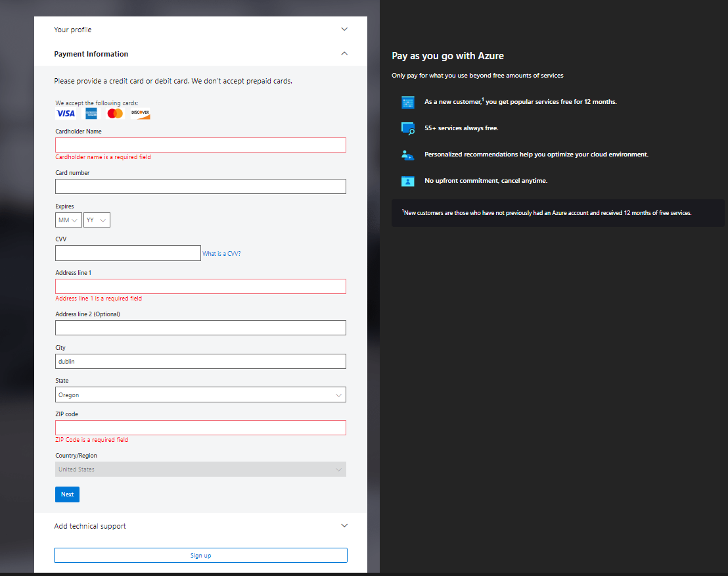Viewport: 728px width, 576px height.
Task: Click the Your profile heading text
Action: tap(73, 30)
